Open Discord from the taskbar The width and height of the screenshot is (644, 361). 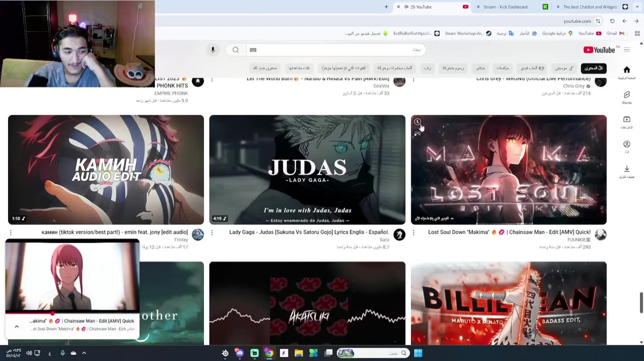tap(239, 353)
